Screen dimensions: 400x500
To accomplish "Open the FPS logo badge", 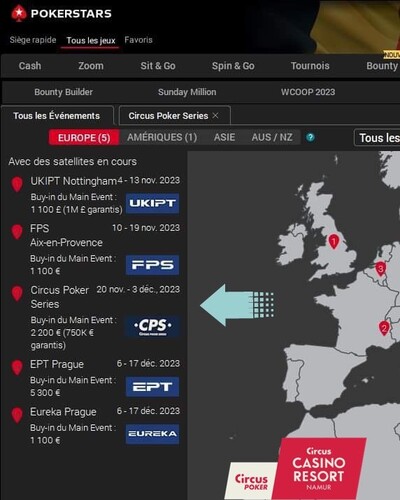I will coord(152,265).
